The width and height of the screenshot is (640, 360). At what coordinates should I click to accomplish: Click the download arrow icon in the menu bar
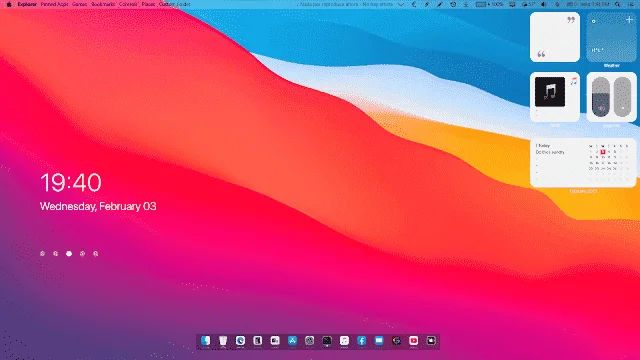tap(466, 4)
